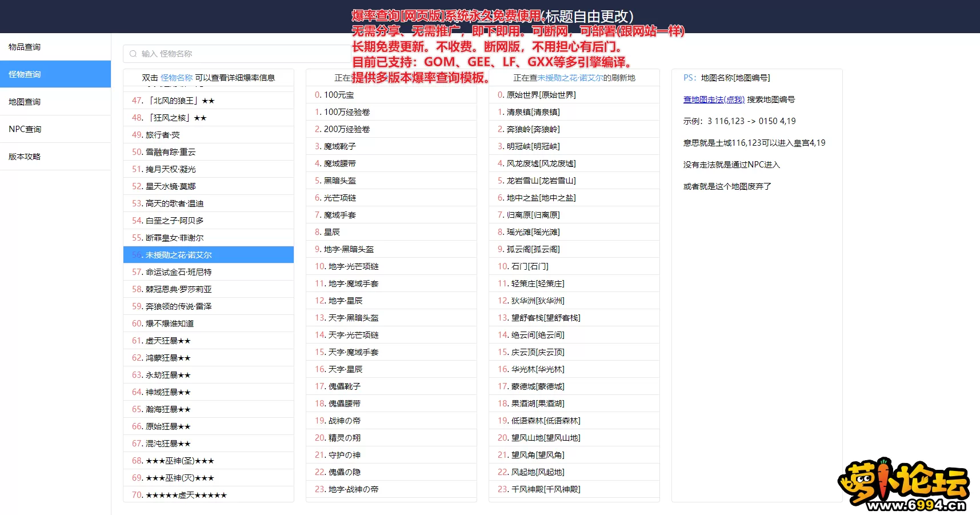This screenshot has height=515, width=980.
Task: Select spawn map 13. 望舒客栈[望舒客栈]
Action: click(574, 318)
